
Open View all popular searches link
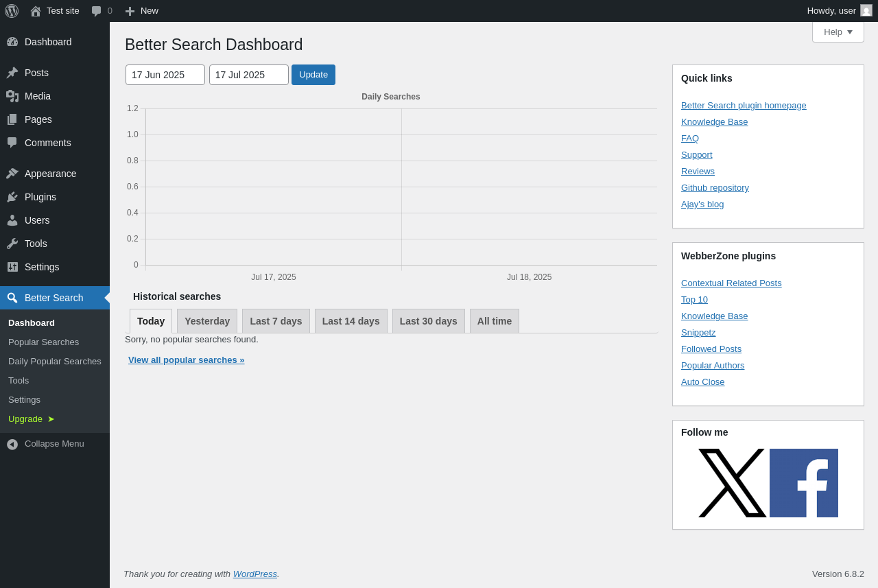(187, 360)
